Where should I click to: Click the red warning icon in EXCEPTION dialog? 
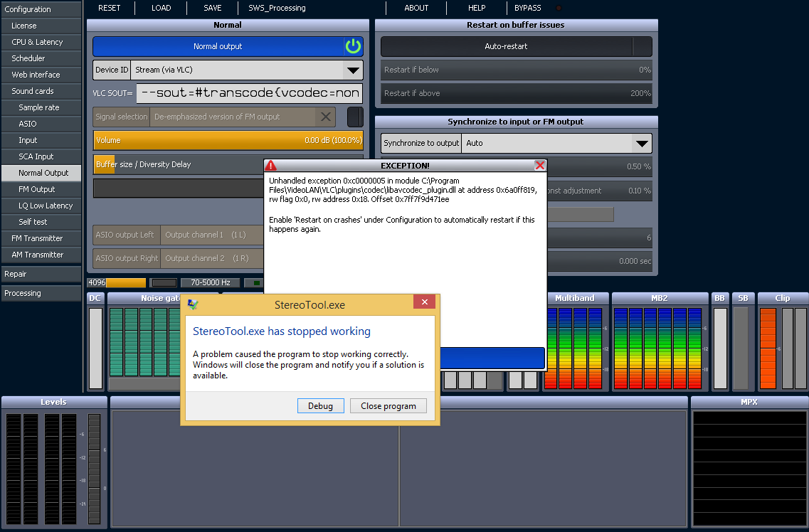271,166
